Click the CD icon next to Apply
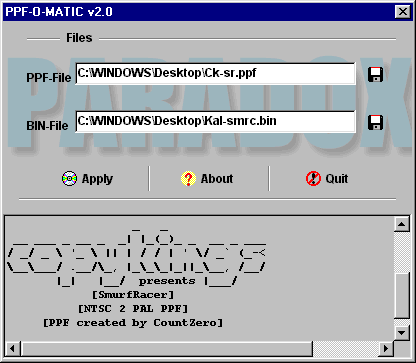This screenshot has height=363, width=416. [69, 179]
